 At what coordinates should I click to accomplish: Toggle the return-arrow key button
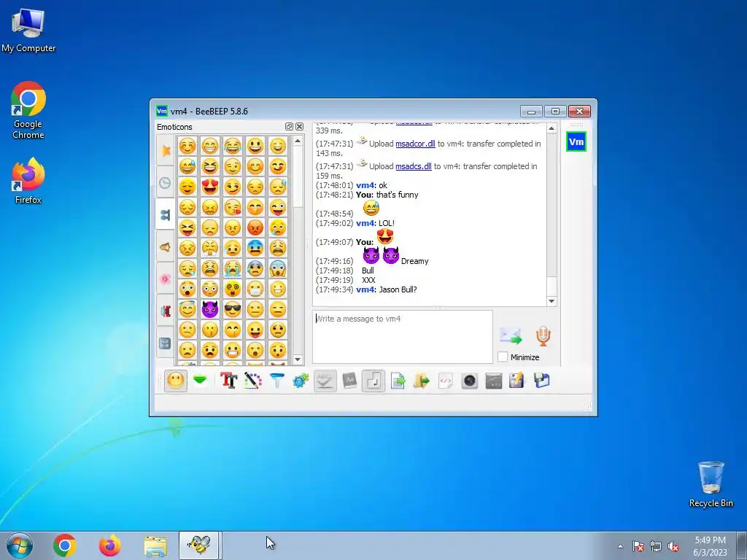(x=373, y=381)
